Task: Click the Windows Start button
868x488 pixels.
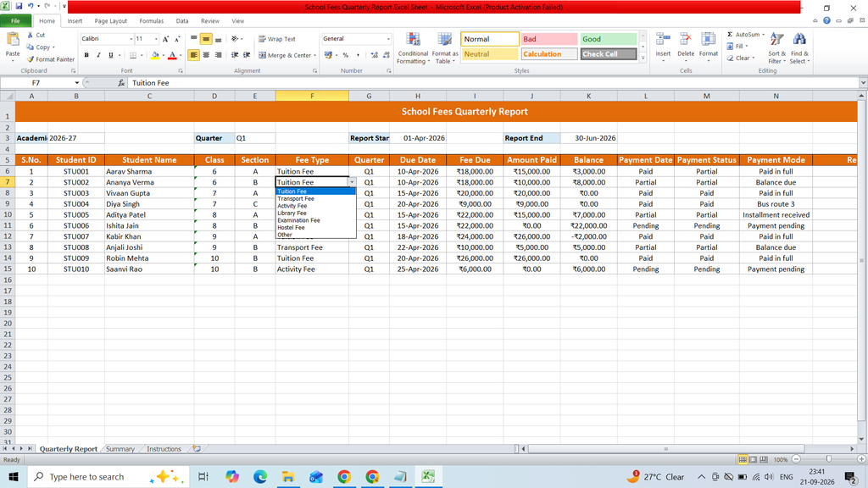Action: coord(14,476)
